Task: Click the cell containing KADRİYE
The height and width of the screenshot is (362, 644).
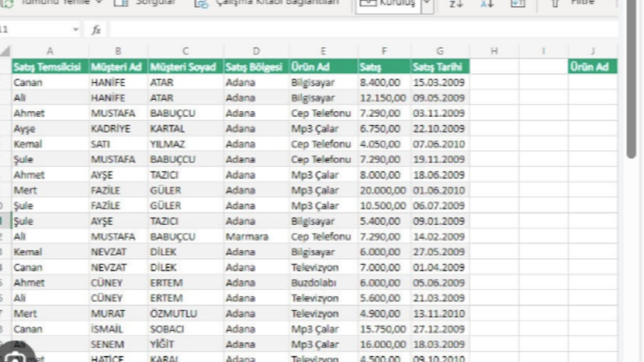Action: (119, 129)
